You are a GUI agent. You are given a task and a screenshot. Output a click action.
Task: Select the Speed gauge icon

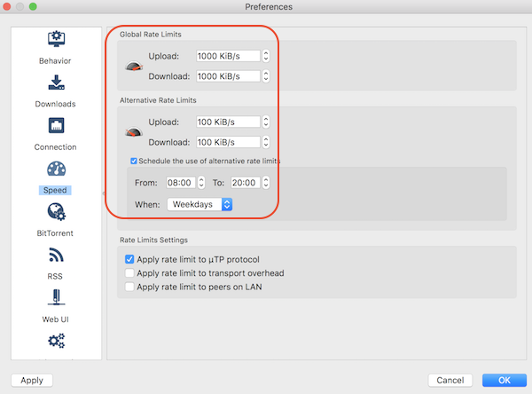point(55,169)
